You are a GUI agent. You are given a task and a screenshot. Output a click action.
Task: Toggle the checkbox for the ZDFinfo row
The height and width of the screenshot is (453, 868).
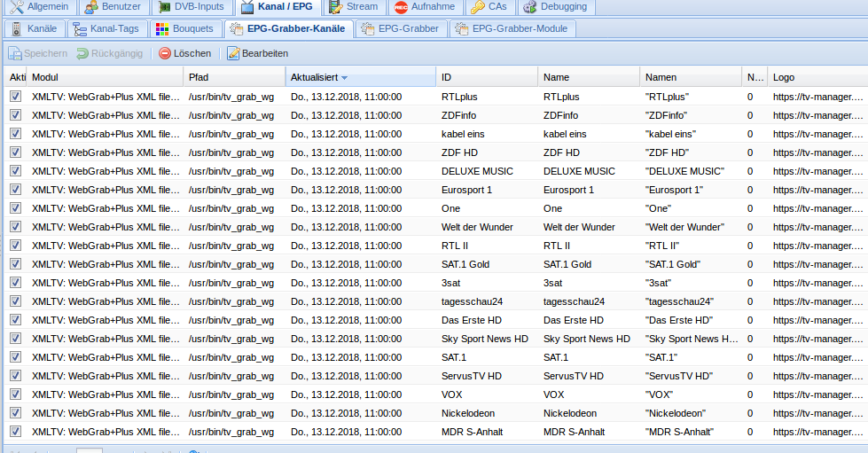[x=15, y=115]
